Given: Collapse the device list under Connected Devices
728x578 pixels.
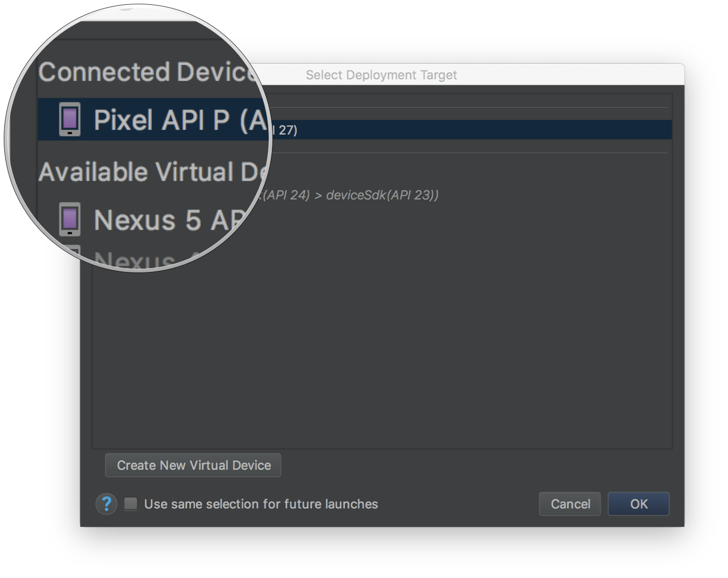Looking at the screenshot, I should pyautogui.click(x=149, y=72).
